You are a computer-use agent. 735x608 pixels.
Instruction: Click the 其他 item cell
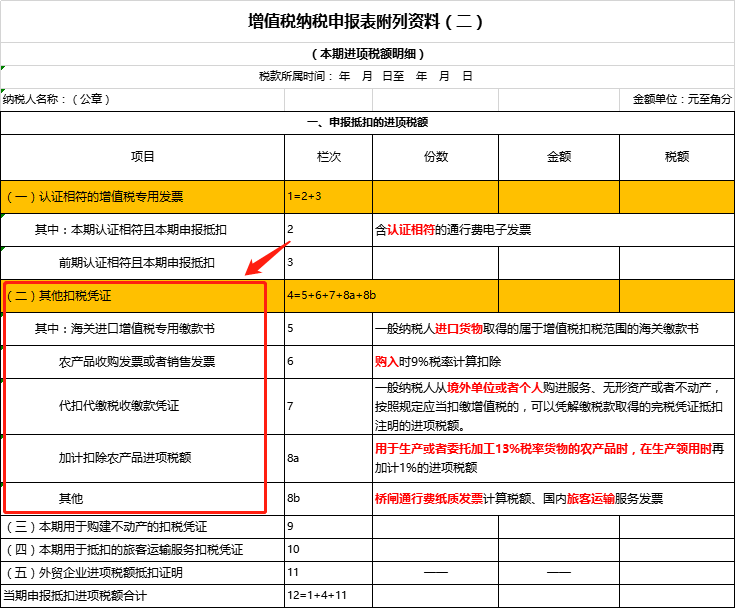click(142, 499)
